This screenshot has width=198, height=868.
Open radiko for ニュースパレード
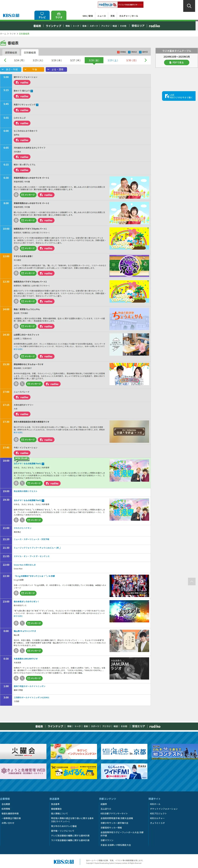tap(22, 397)
